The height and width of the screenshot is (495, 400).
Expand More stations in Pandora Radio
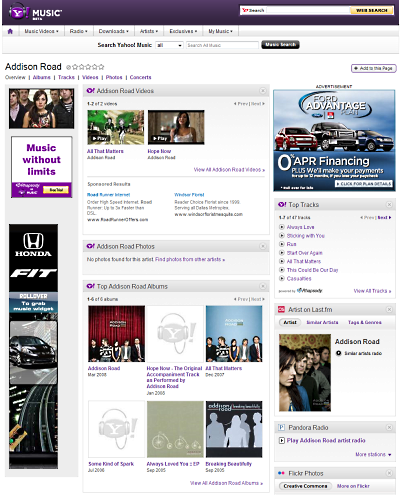pyautogui.click(x=373, y=454)
